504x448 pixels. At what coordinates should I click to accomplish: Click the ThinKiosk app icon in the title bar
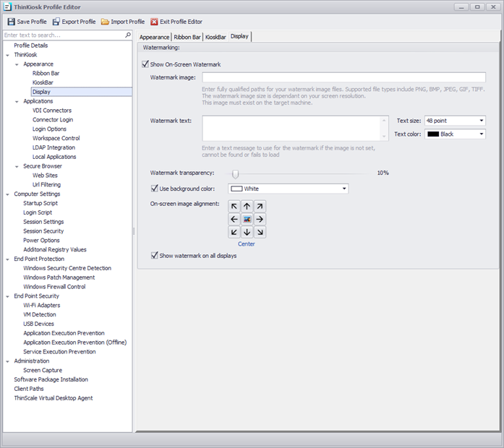pyautogui.click(x=7, y=7)
